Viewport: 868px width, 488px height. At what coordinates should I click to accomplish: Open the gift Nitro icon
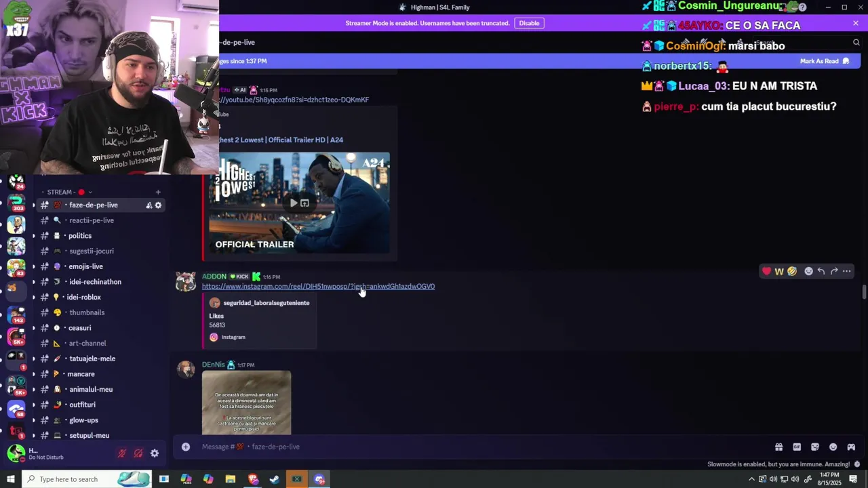click(778, 447)
